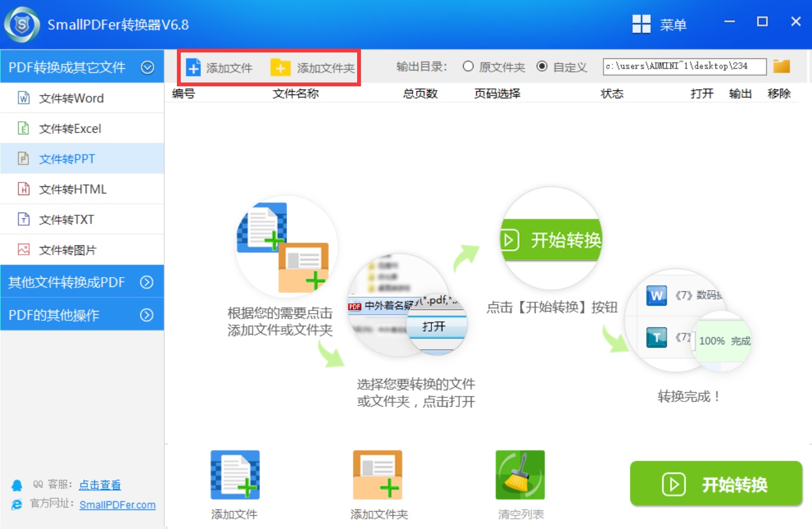Image resolution: width=812 pixels, height=529 pixels.
Task: Click the 文件名称 column header
Action: pyautogui.click(x=296, y=93)
